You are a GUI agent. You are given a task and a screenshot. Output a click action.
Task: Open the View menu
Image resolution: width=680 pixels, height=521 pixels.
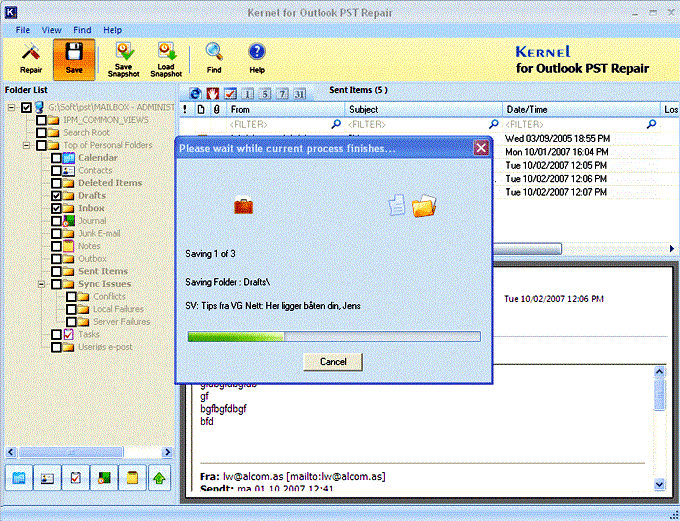pyautogui.click(x=51, y=30)
